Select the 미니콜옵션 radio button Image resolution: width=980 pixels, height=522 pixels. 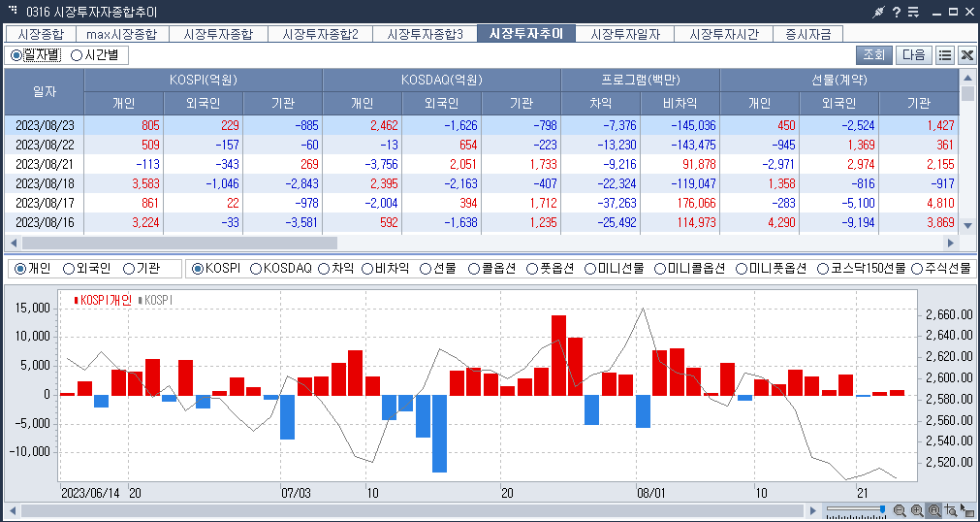click(689, 269)
